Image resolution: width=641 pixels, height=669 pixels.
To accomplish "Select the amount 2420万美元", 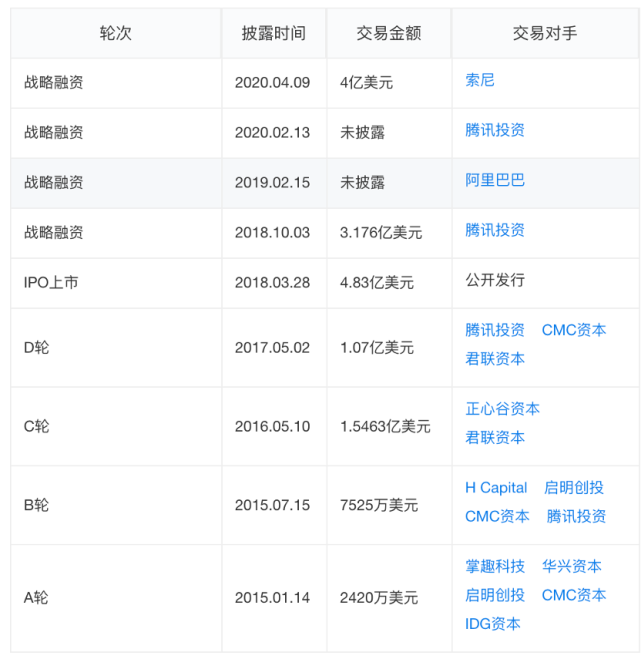I will click(x=379, y=597).
